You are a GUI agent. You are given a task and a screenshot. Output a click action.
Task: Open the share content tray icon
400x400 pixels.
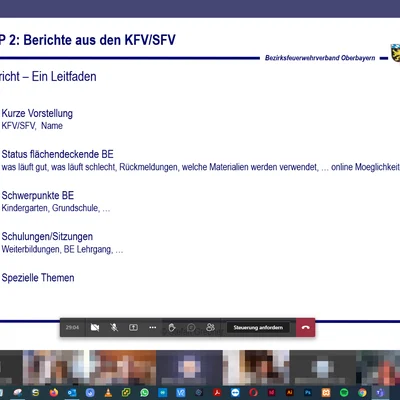[133, 327]
